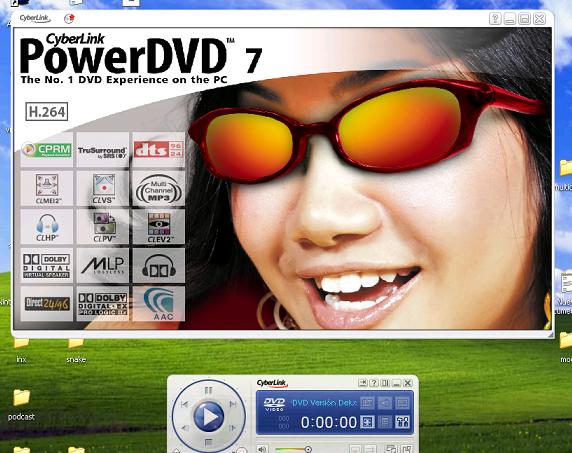
Task: Click the DVD Video logo in display
Action: click(274, 404)
